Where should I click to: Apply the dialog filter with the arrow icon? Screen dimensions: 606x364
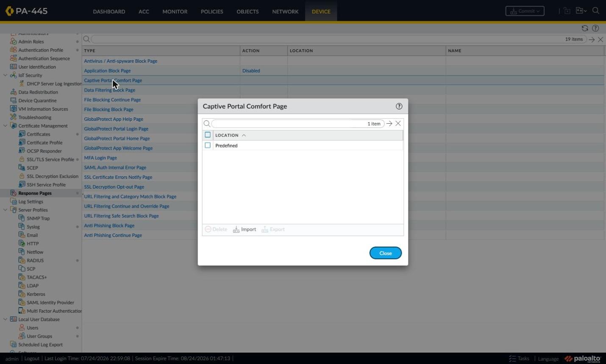point(389,123)
